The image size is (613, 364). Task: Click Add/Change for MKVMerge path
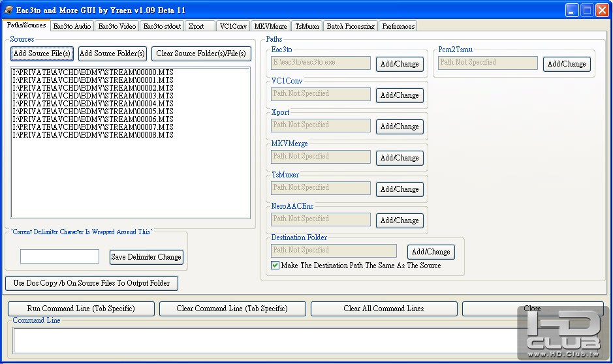pyautogui.click(x=400, y=158)
